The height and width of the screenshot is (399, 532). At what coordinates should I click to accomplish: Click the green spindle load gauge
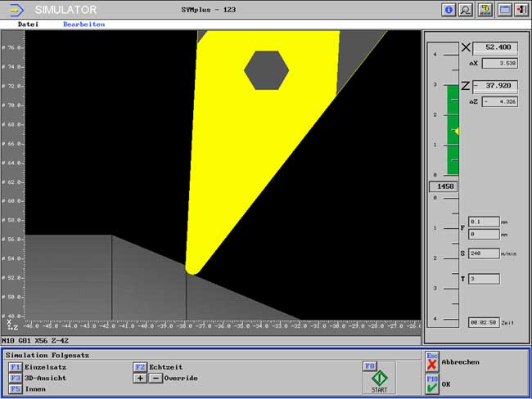coord(453,131)
